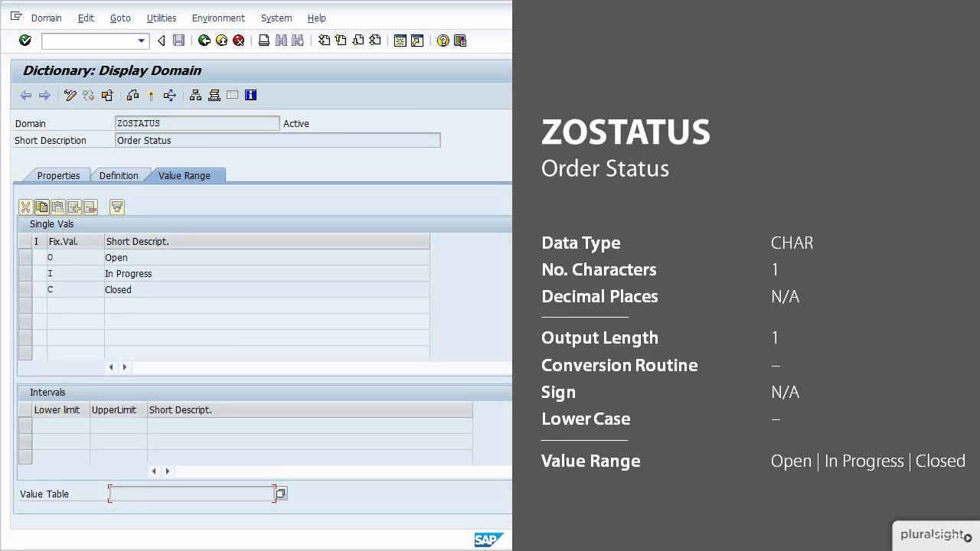Switch to the Properties tab
This screenshot has height=551, width=980.
tap(58, 175)
